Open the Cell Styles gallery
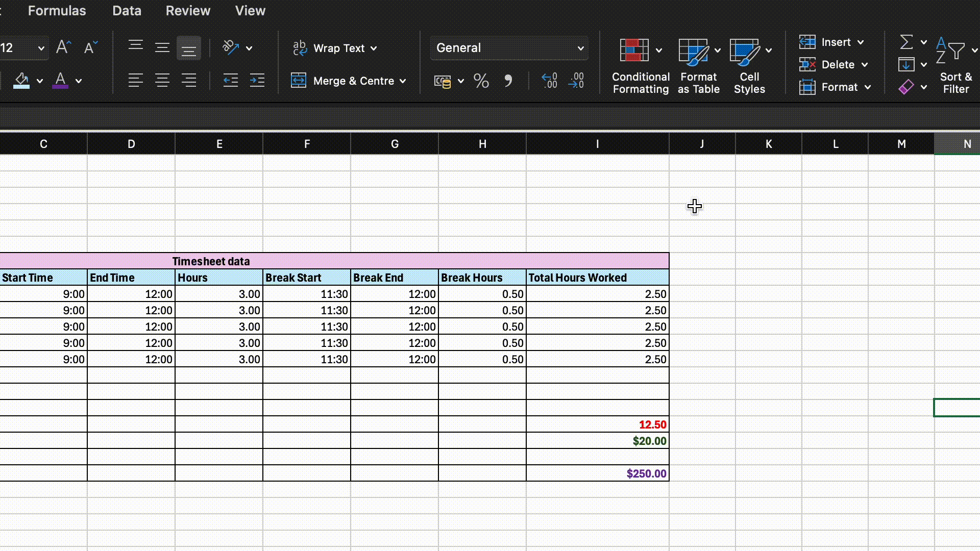 pos(749,65)
